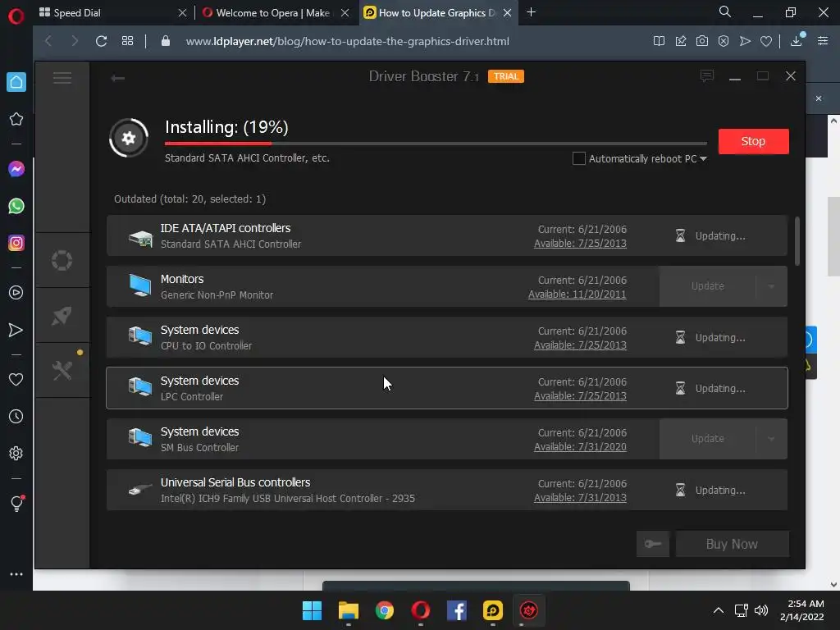Open the Scan section in Driver Booster sidebar
The width and height of the screenshot is (840, 630).
[x=62, y=260]
